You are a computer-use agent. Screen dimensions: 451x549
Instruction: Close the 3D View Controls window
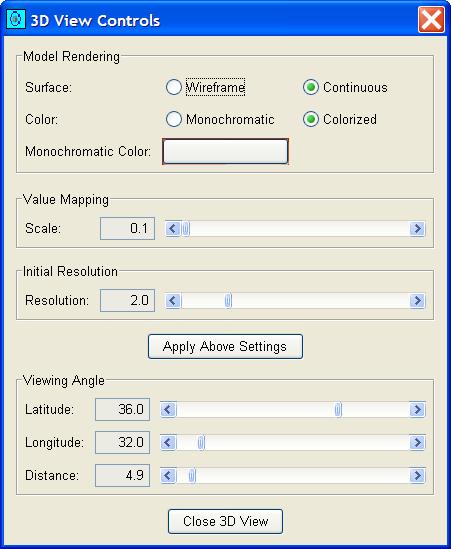431,20
